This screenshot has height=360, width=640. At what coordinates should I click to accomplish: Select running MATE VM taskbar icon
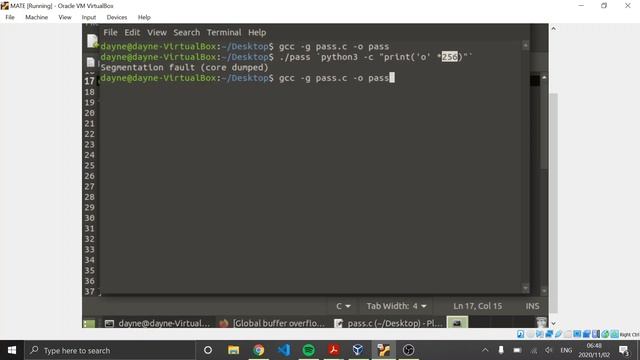[x=383, y=350]
